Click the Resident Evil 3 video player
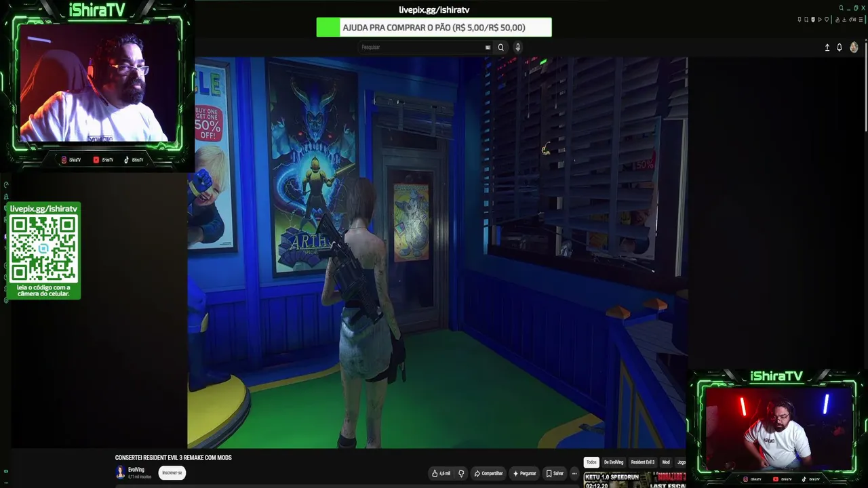 click(437, 252)
